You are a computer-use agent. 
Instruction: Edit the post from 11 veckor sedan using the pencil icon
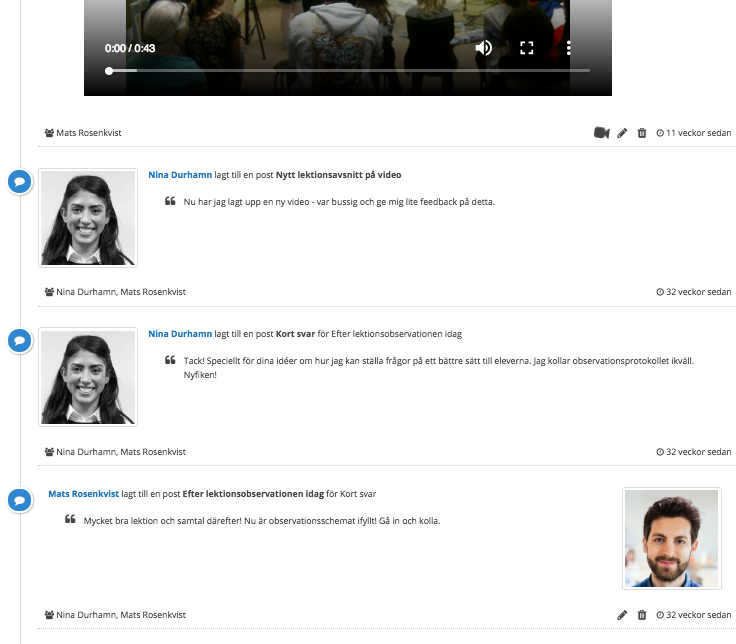(622, 133)
